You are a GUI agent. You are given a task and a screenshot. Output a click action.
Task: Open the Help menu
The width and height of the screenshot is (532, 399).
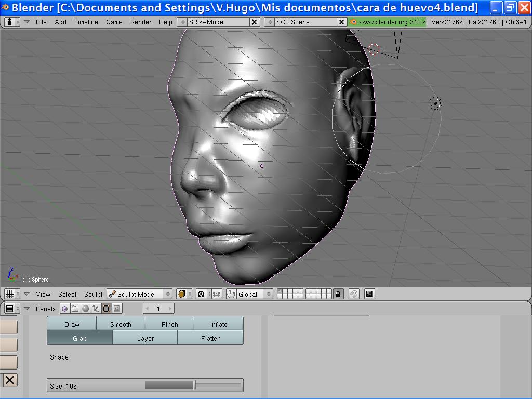165,22
